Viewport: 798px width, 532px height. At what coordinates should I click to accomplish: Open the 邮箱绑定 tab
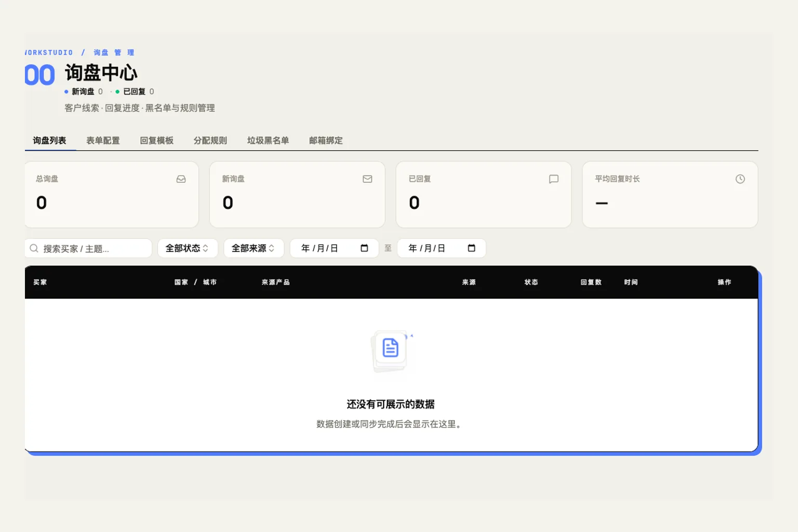(x=326, y=141)
